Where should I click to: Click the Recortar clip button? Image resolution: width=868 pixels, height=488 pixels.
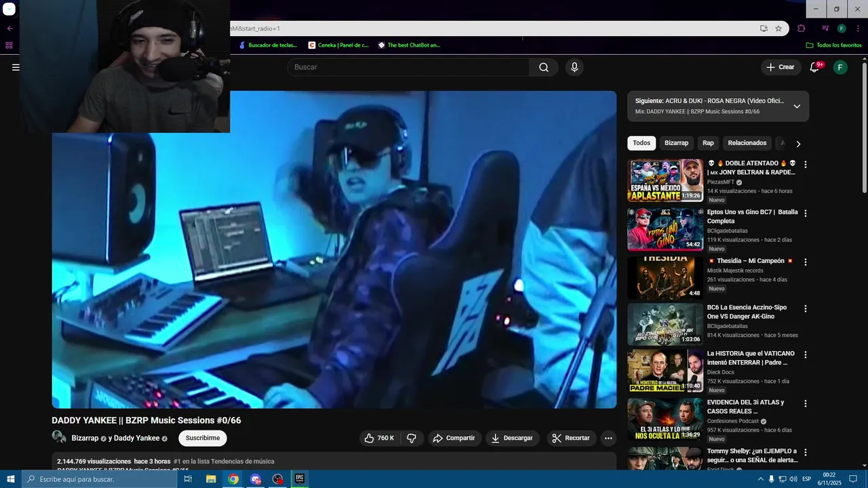(x=571, y=438)
